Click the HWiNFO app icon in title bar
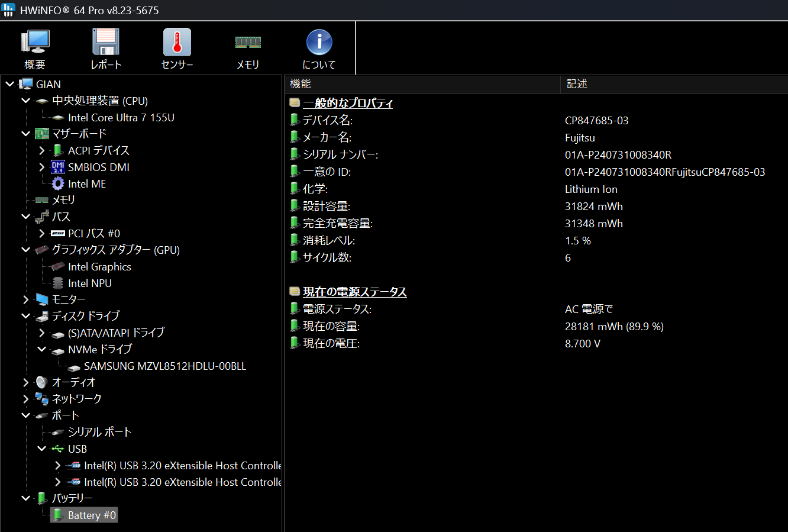The height and width of the screenshot is (532, 788). point(8,10)
